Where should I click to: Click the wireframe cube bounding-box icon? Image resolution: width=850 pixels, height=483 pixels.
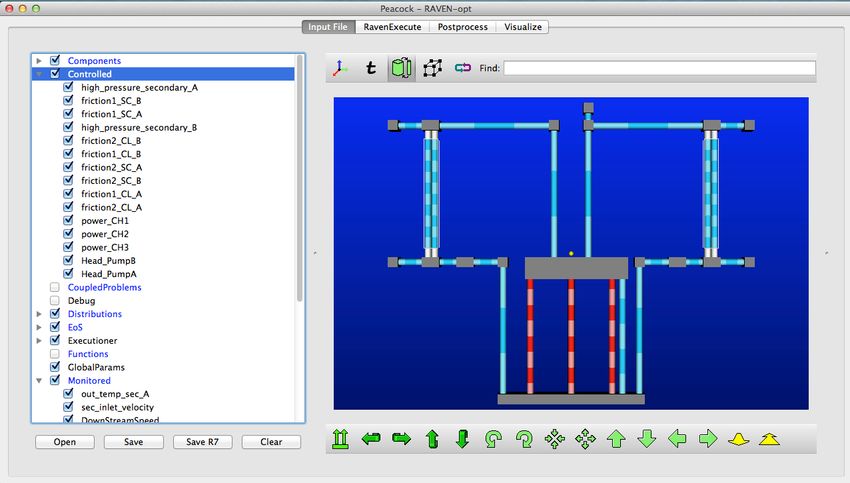(432, 68)
